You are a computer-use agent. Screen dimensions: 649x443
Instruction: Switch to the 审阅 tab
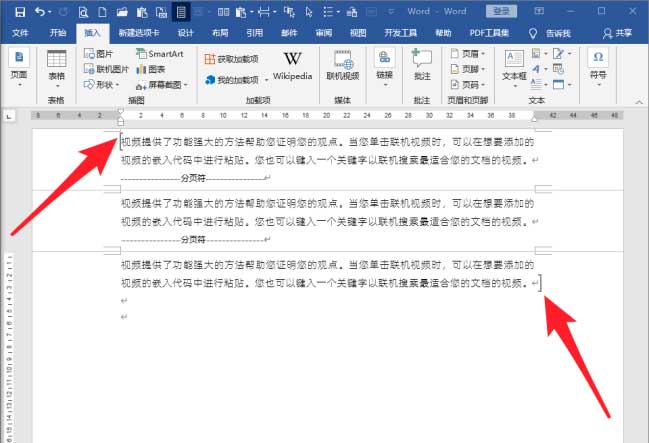tap(324, 33)
